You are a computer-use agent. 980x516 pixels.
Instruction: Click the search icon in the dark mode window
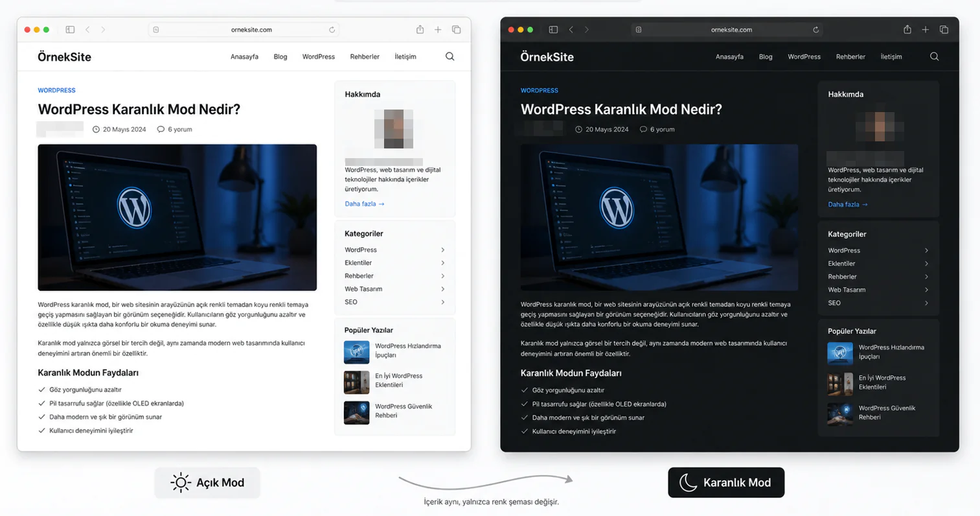[x=934, y=56]
